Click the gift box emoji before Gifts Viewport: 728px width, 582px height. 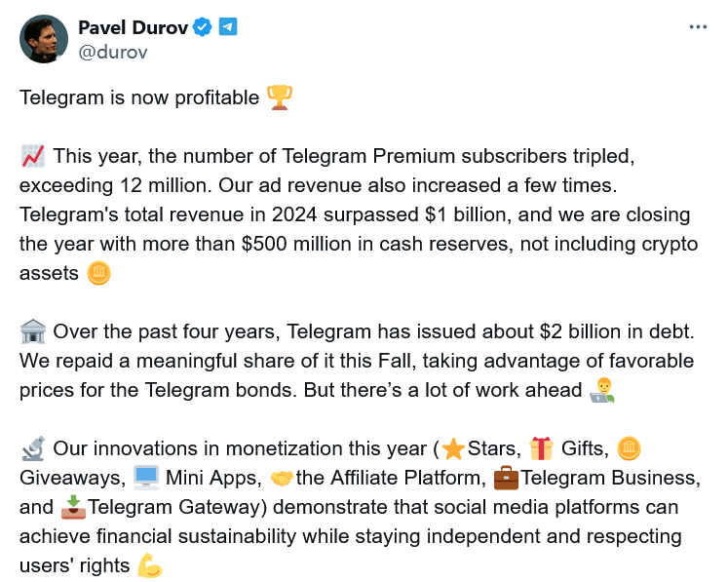541,448
